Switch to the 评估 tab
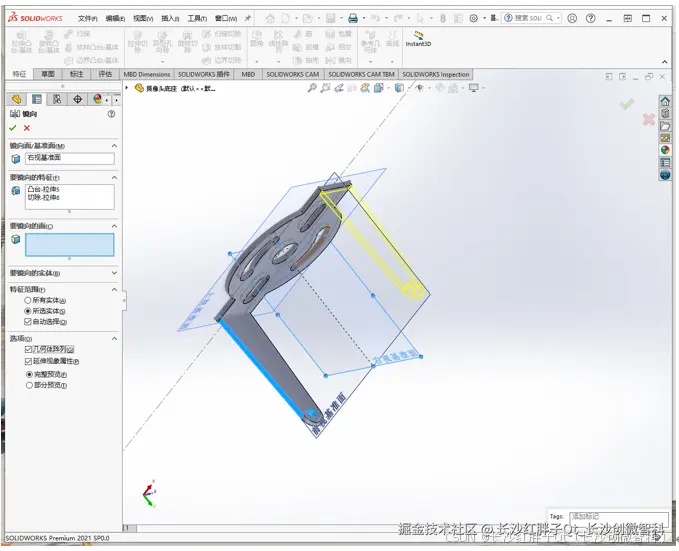The image size is (679, 551). 105,74
